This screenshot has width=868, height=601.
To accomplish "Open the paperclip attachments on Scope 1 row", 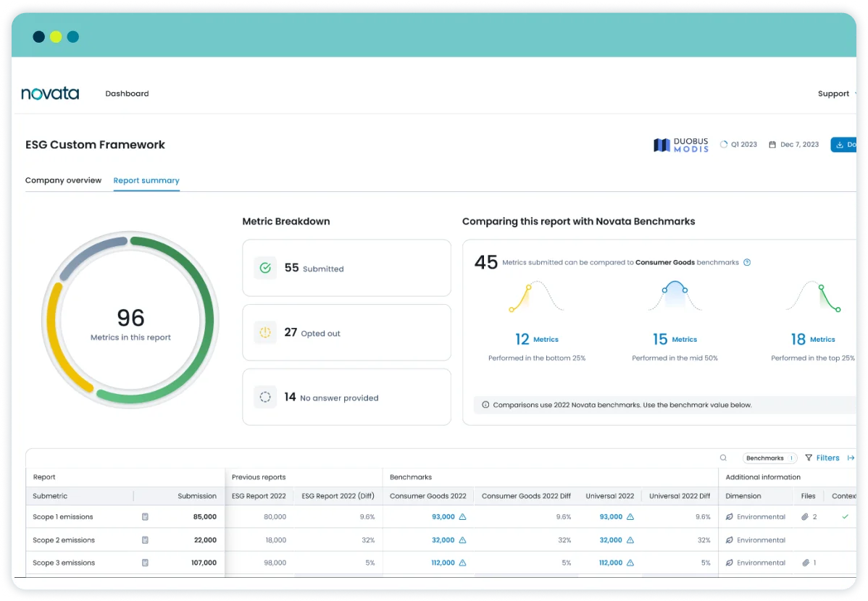I will pyautogui.click(x=805, y=517).
